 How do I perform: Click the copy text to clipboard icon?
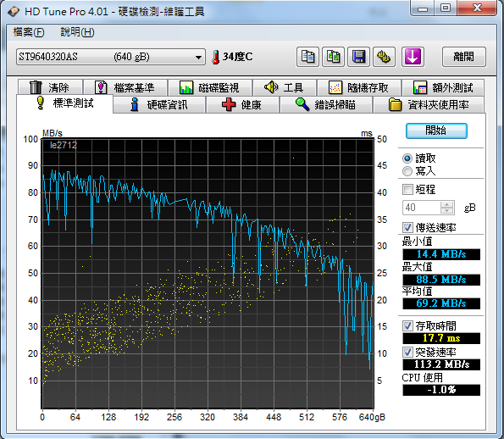coord(307,57)
